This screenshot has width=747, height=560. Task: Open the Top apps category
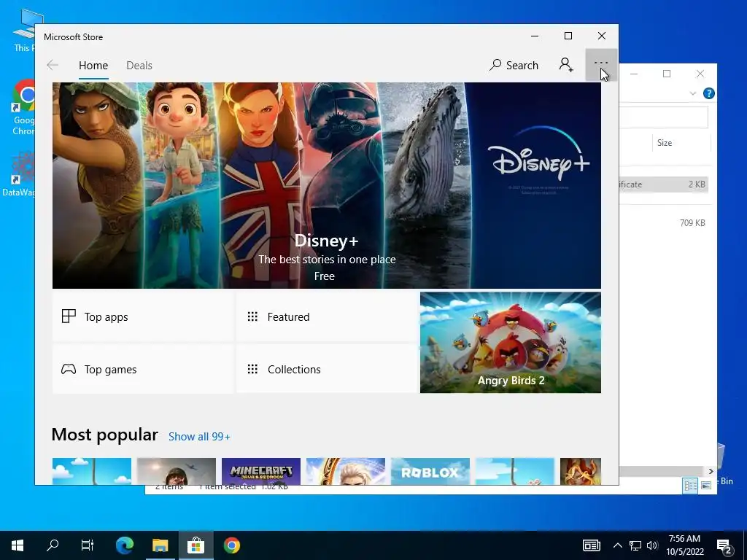(142, 316)
